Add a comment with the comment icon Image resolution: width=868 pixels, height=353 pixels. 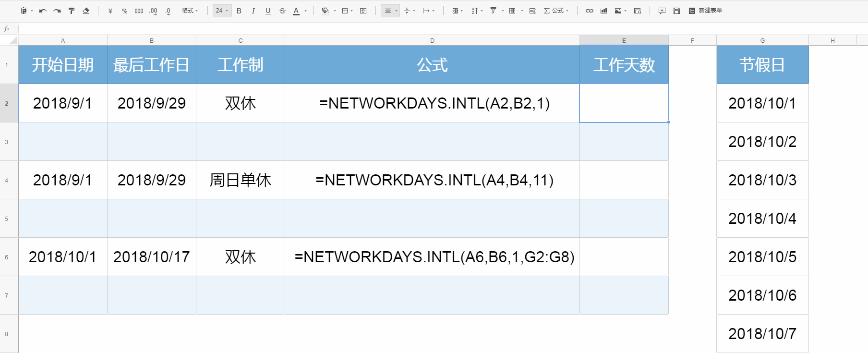point(662,11)
